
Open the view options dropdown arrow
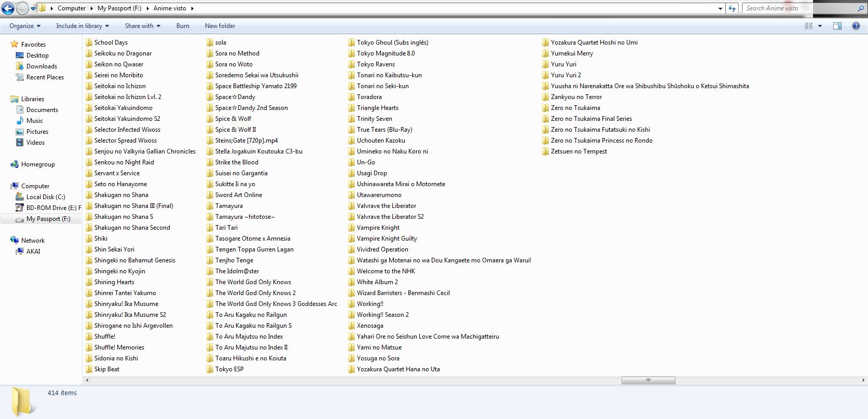click(820, 26)
